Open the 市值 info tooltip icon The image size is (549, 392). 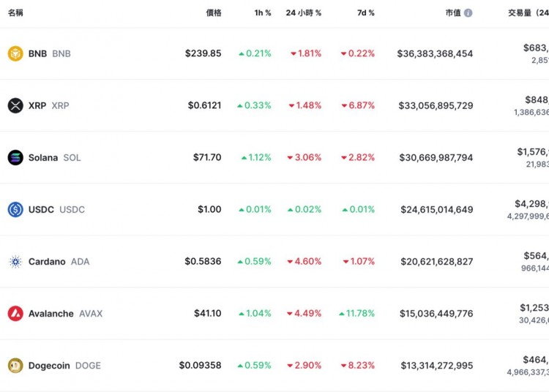coord(468,13)
